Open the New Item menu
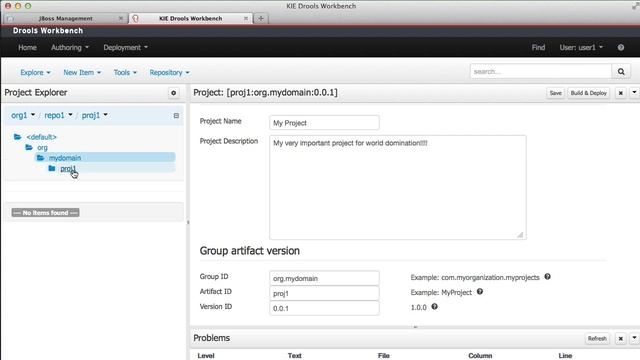This screenshot has height=360, width=640. pyautogui.click(x=82, y=73)
